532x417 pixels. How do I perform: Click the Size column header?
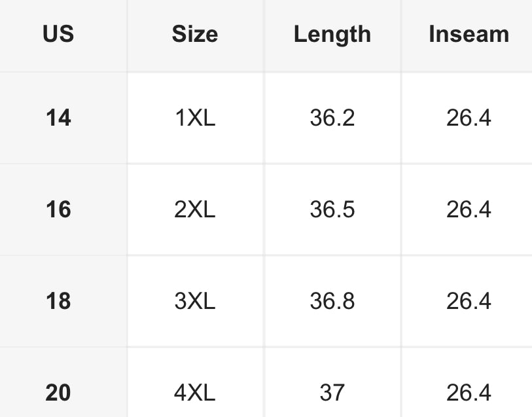pyautogui.click(x=195, y=34)
